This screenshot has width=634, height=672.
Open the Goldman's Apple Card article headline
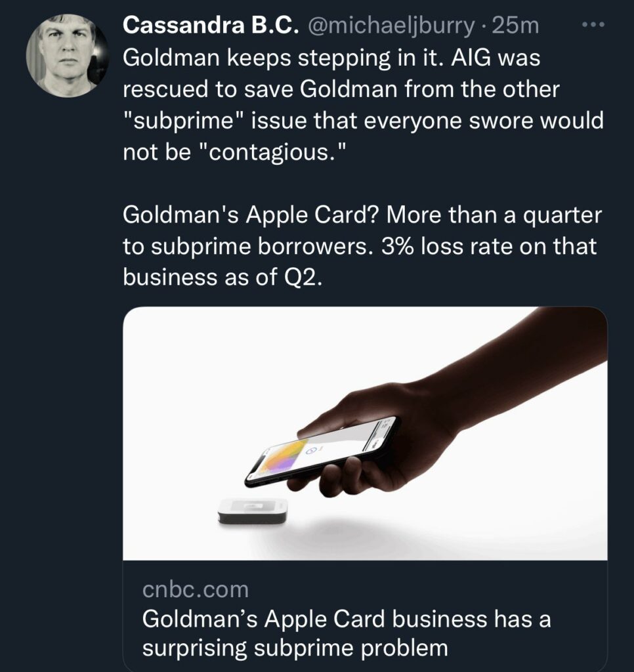point(347,619)
